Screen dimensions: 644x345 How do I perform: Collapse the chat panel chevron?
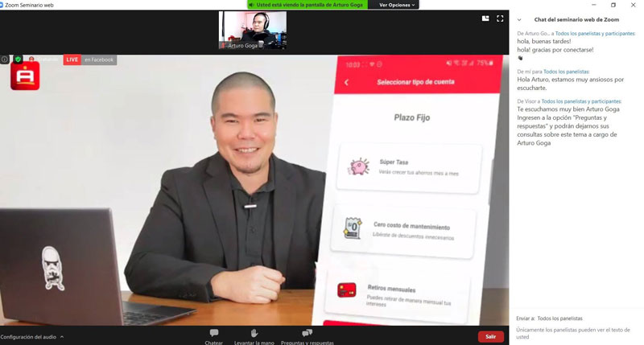point(519,19)
